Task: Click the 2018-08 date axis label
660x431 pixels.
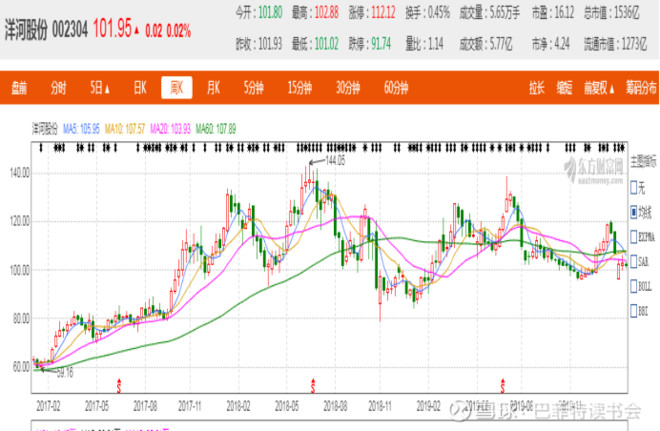Action: tap(335, 406)
